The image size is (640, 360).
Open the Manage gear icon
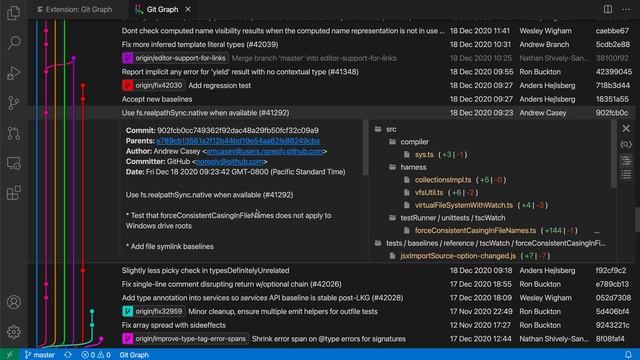[13, 332]
